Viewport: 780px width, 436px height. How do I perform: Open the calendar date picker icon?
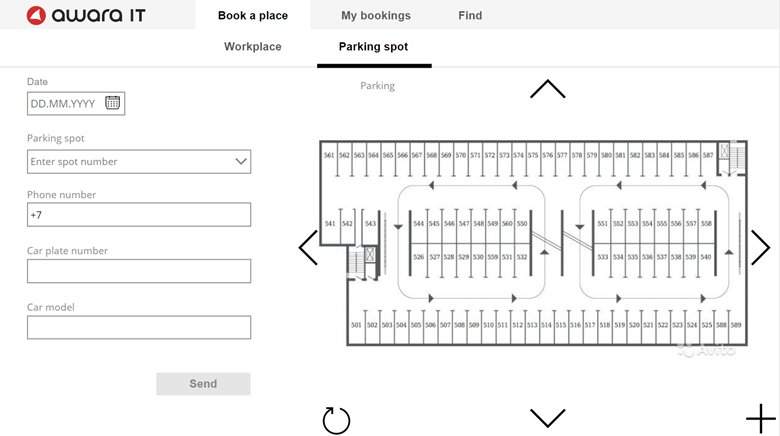click(112, 103)
